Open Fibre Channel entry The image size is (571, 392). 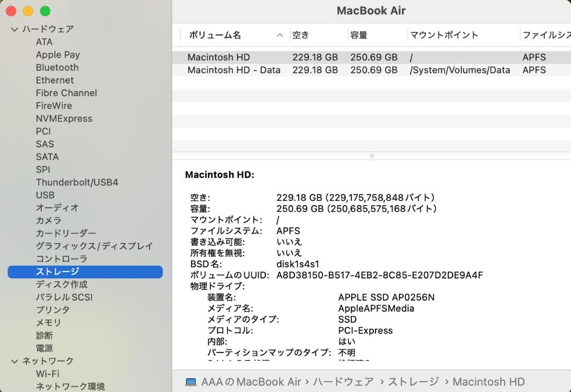(66, 93)
